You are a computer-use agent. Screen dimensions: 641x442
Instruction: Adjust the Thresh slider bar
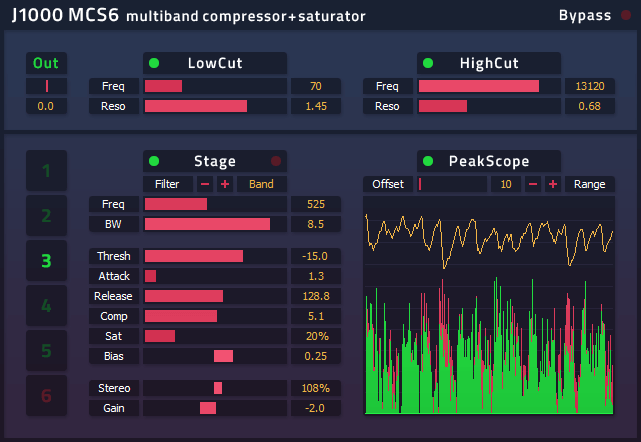(215, 256)
